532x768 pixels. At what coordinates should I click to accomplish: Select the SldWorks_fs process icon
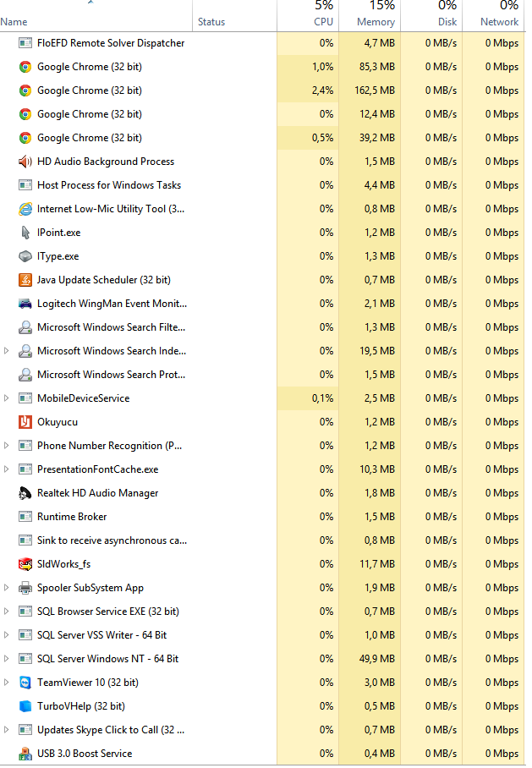[25, 564]
